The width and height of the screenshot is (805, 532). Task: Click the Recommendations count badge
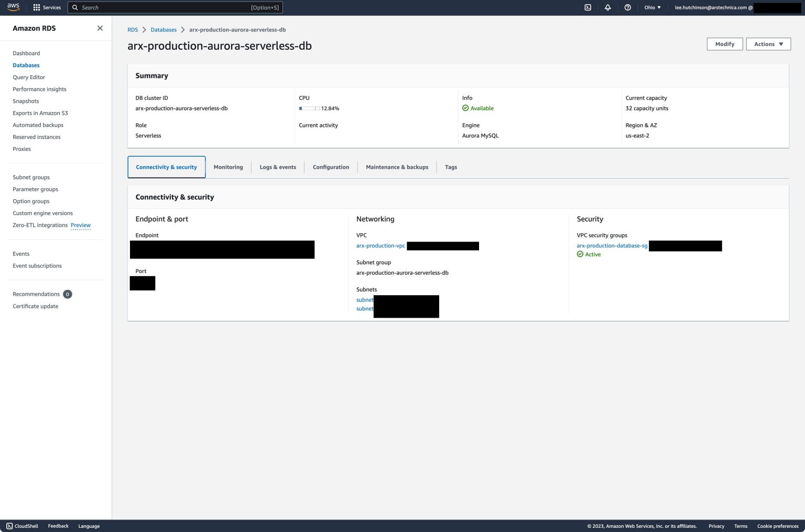(68, 294)
